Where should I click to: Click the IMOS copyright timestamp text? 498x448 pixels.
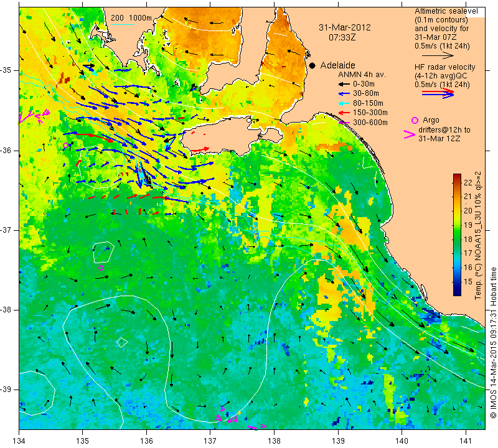pyautogui.click(x=493, y=342)
